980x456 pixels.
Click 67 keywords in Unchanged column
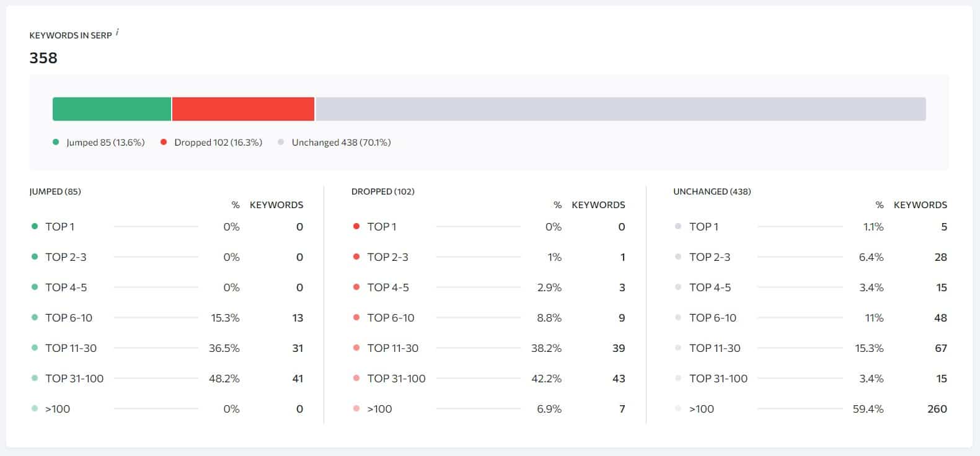tap(941, 348)
